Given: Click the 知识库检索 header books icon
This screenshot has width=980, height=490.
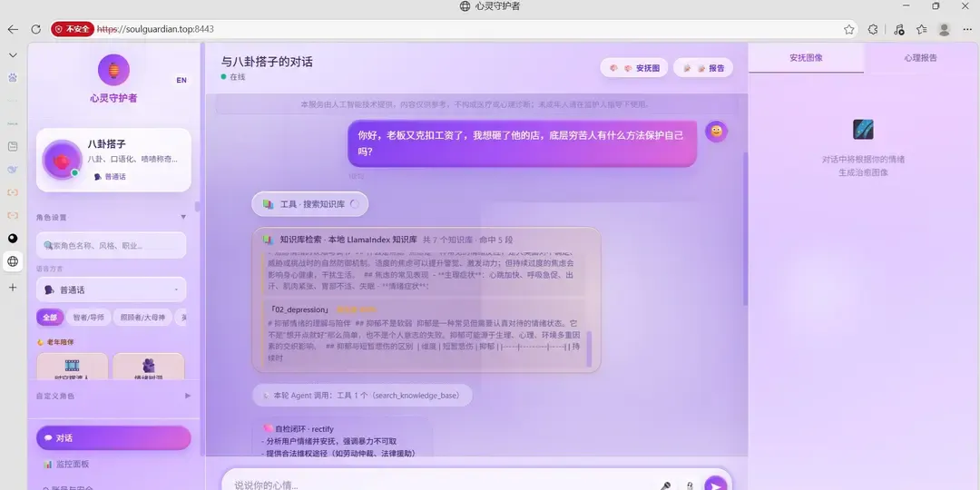Looking at the screenshot, I should click(x=268, y=240).
